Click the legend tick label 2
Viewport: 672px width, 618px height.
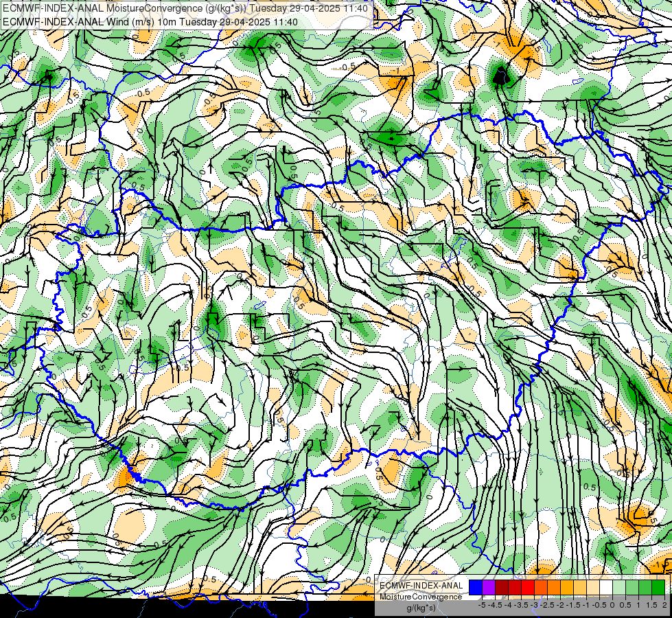click(x=664, y=605)
